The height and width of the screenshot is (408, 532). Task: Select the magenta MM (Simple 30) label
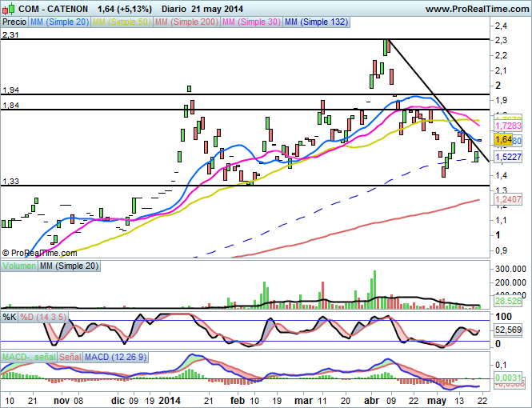[248, 22]
